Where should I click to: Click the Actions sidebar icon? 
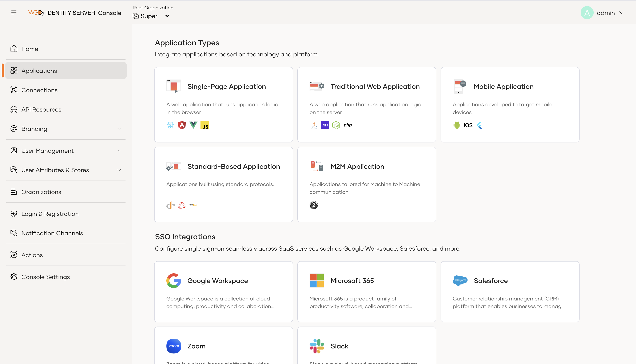14,255
